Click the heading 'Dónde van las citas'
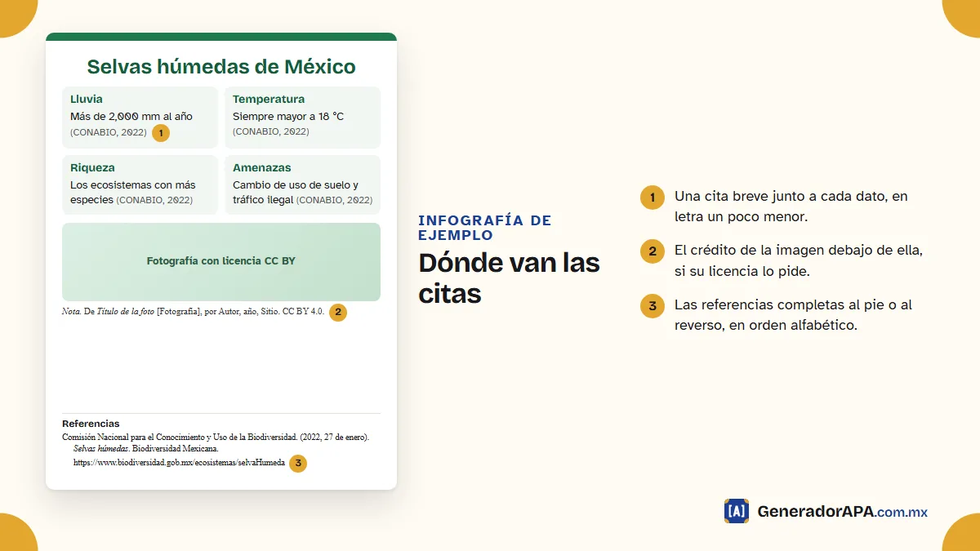The width and height of the screenshot is (980, 551). point(509,278)
